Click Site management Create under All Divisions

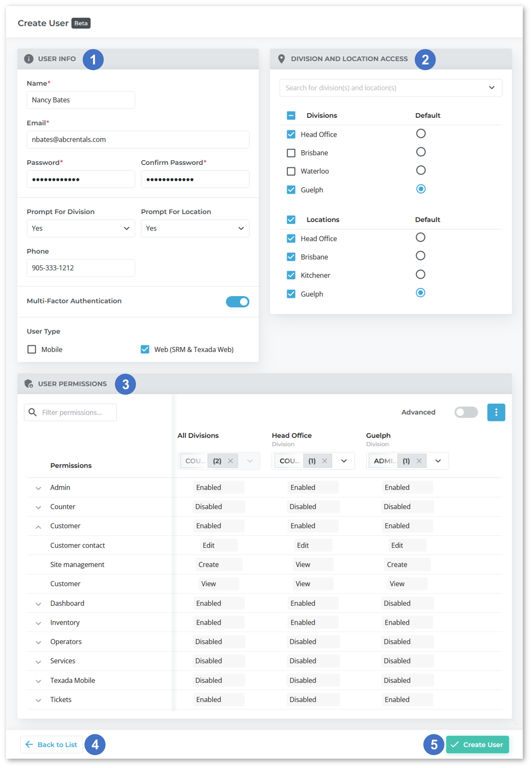coord(219,564)
